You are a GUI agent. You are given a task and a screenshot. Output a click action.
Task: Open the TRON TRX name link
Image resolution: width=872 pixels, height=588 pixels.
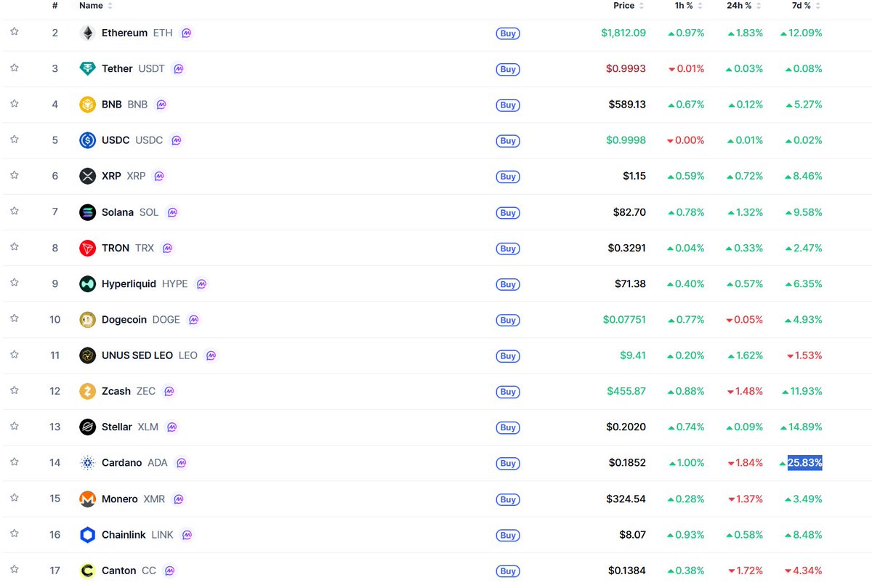(128, 248)
